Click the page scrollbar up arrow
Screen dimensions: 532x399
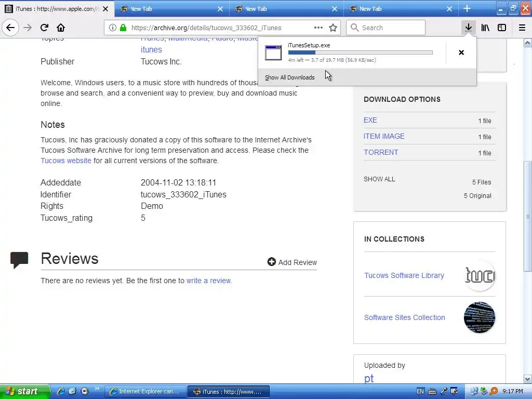[x=527, y=43]
